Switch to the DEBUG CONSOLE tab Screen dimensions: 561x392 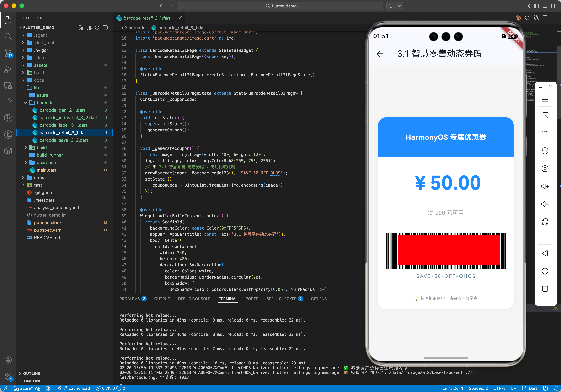click(194, 299)
